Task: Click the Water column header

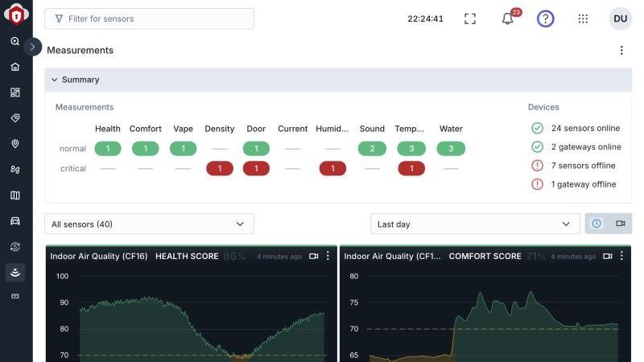Action: 451,129
